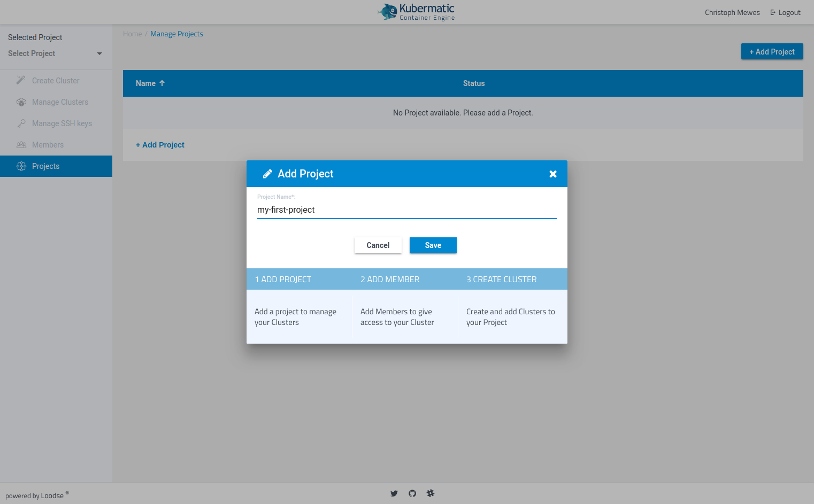
Task: Open the GitHub icon in footer
Action: pyautogui.click(x=412, y=493)
